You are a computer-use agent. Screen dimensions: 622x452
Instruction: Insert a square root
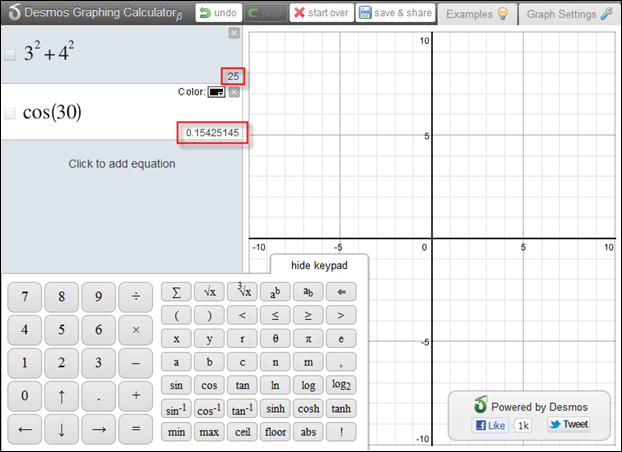pyautogui.click(x=209, y=292)
